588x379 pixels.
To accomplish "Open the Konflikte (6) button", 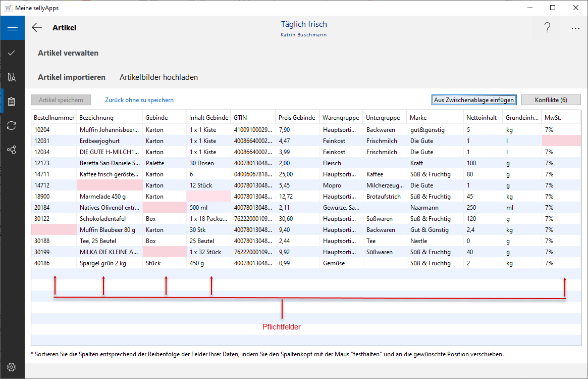I will click(551, 100).
